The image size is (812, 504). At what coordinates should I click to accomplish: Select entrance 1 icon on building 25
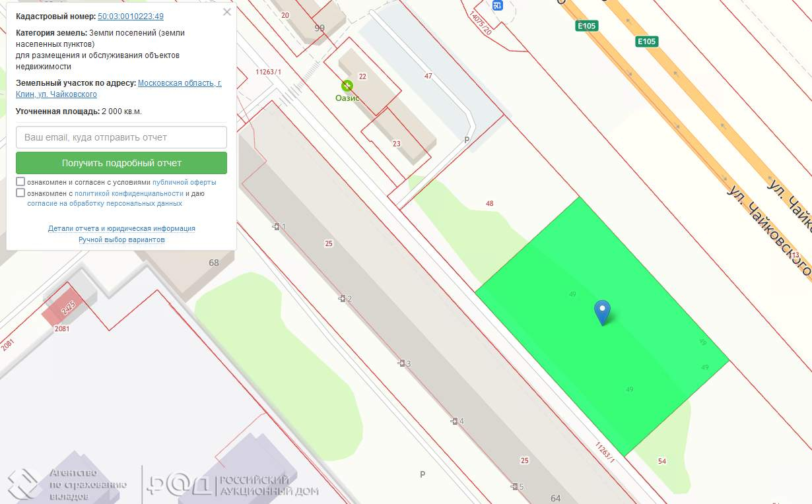(x=276, y=227)
